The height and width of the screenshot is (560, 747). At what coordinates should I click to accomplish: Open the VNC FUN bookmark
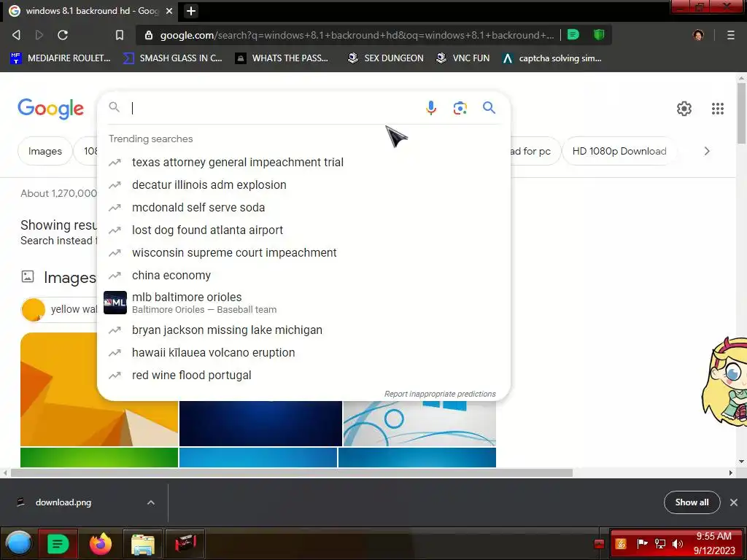(x=462, y=58)
